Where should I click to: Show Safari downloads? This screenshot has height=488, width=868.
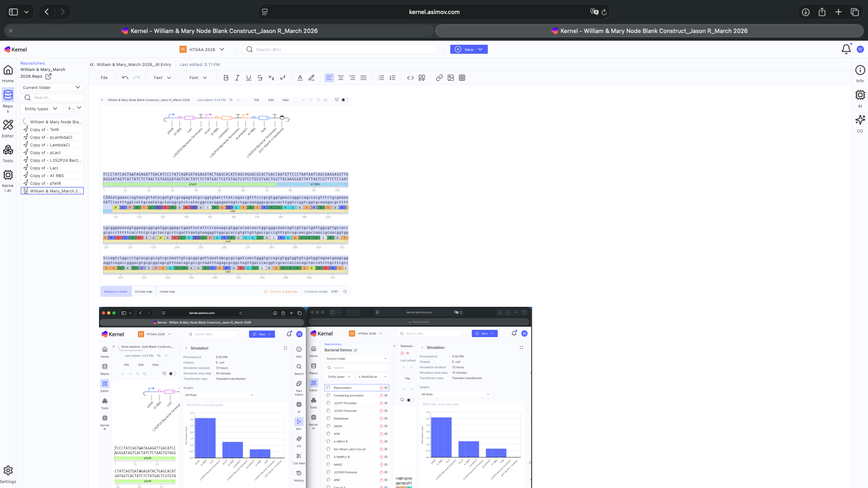pyautogui.click(x=806, y=12)
